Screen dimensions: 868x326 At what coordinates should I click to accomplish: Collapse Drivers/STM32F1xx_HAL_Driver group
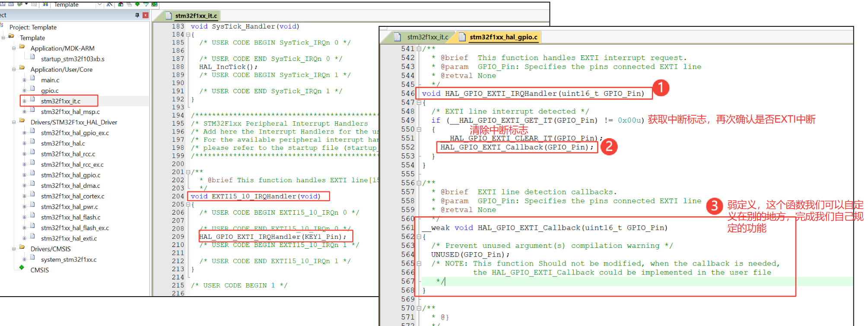click(14, 122)
